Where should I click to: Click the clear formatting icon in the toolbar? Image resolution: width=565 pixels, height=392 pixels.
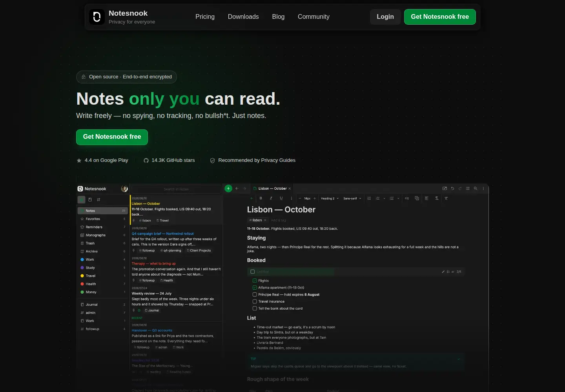(x=446, y=198)
